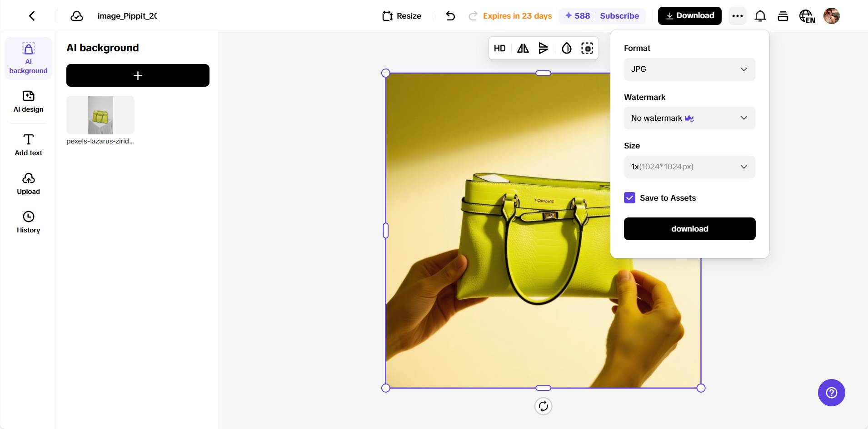Click the left-middle edge handle of the image
868x429 pixels.
(x=386, y=231)
